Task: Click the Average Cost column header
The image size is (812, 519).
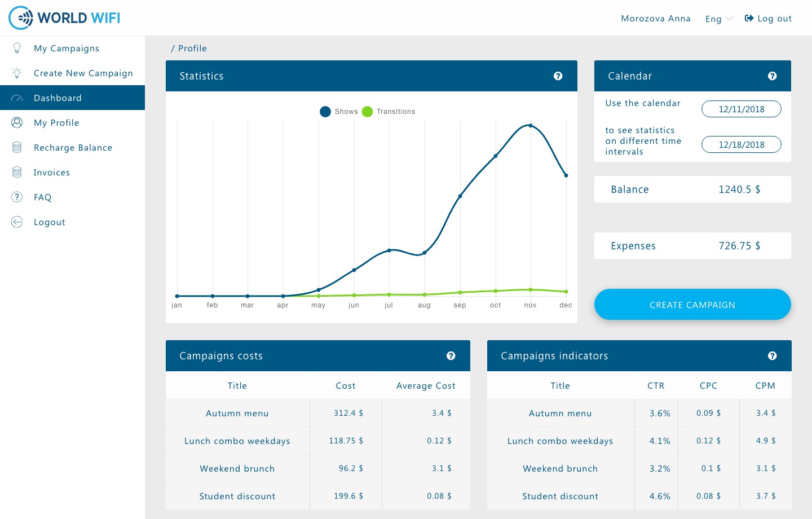Action: [426, 386]
